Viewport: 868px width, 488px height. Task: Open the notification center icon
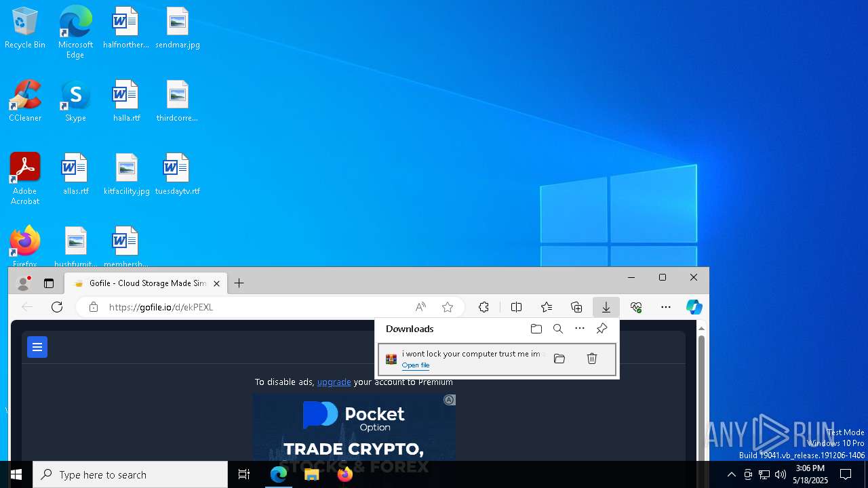pyautogui.click(x=846, y=474)
